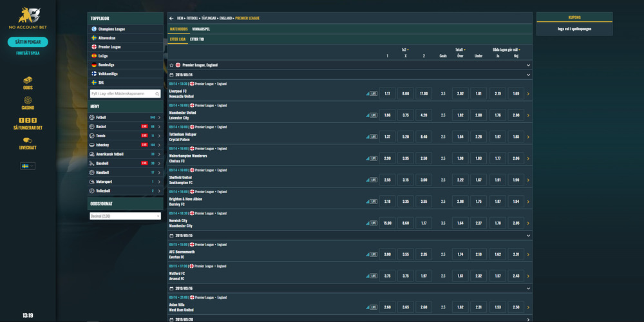Open Brighton & Hove Albion match
644x322 pixels.
pyautogui.click(x=185, y=201)
